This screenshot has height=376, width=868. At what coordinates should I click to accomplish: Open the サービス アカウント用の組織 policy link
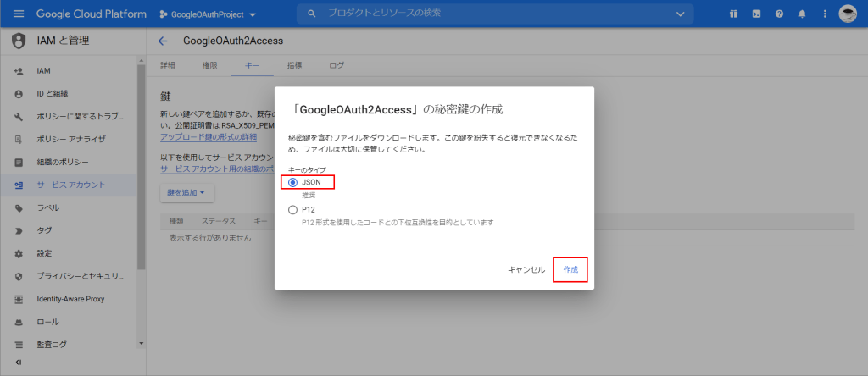coord(218,169)
